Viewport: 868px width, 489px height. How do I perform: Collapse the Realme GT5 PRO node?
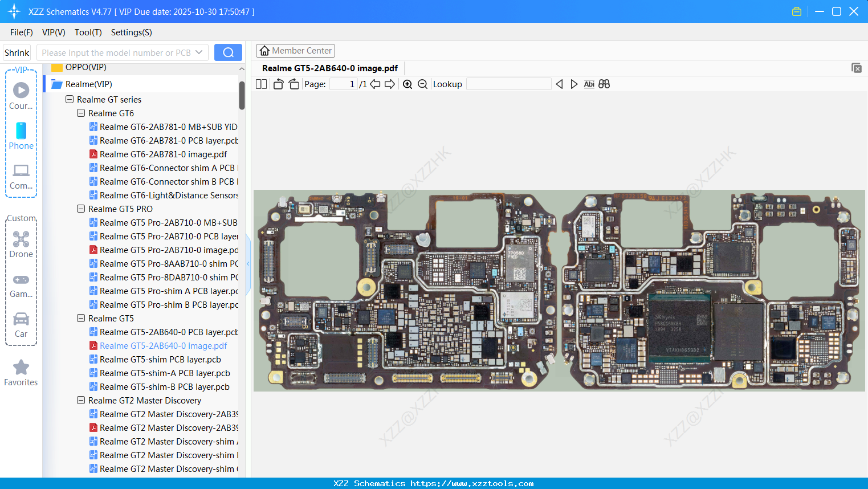click(81, 209)
